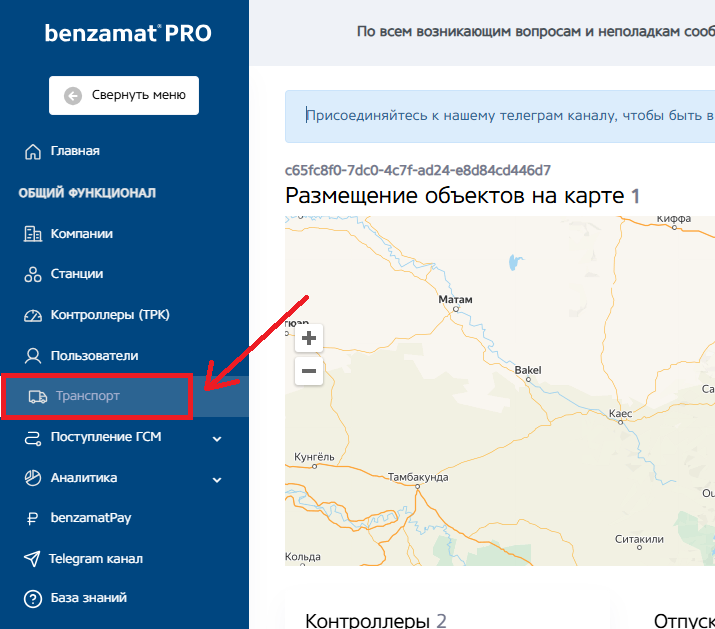Click the Поступление ГСМ route icon

(33, 438)
